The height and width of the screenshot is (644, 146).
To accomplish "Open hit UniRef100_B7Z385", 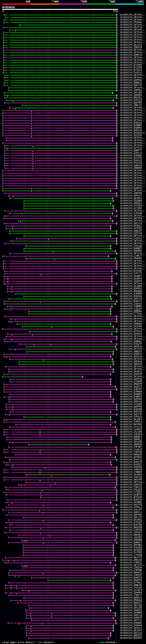I will click(x=131, y=67).
